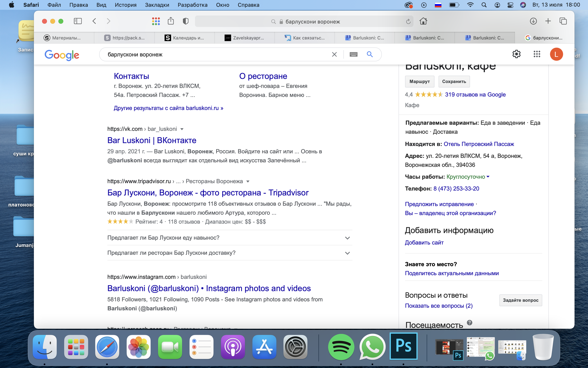Open the 'О ресторане' sitelink
588x368 pixels.
(263, 76)
